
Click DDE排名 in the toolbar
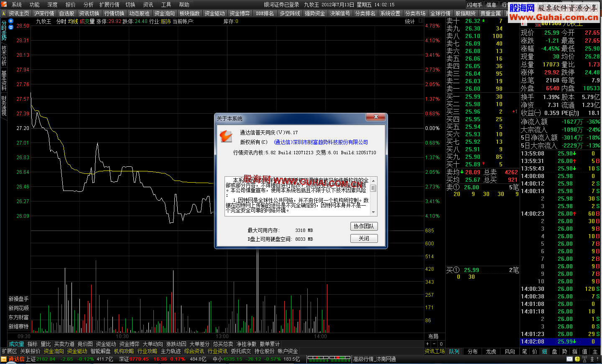[x=265, y=13]
